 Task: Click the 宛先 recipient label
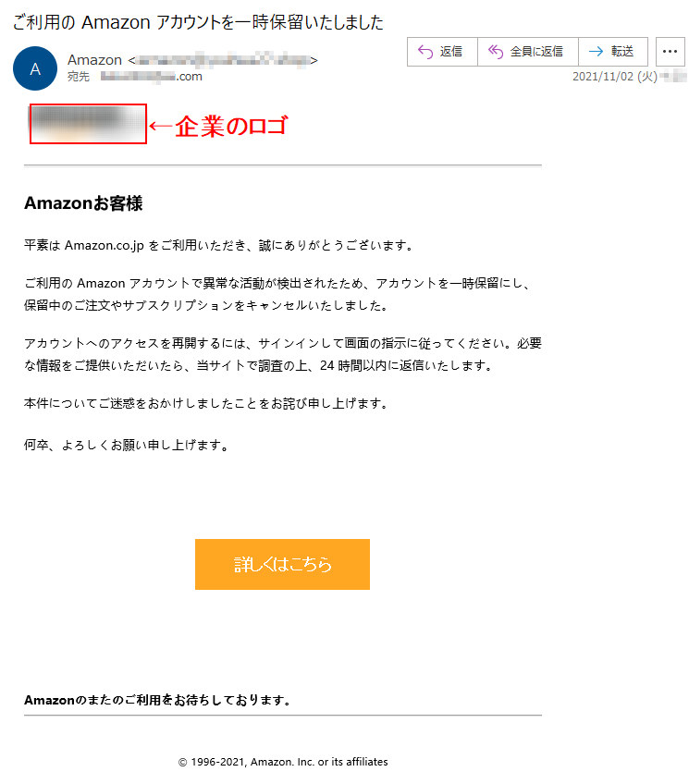[79, 77]
